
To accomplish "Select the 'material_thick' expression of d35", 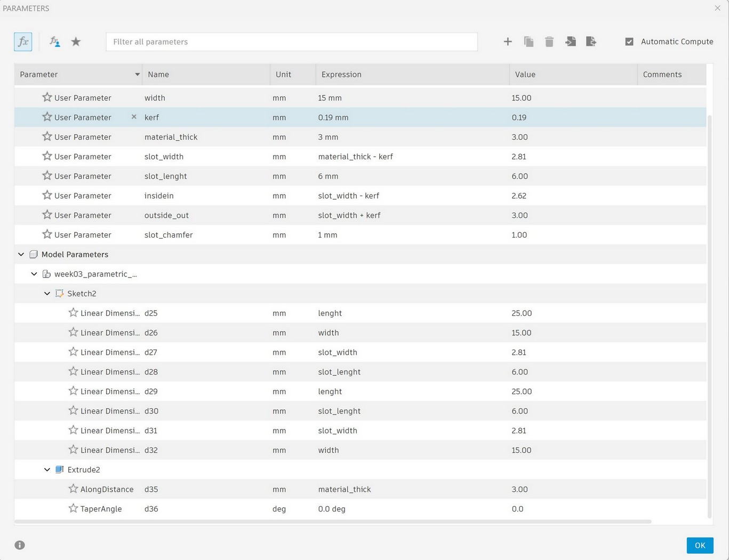I will point(345,489).
